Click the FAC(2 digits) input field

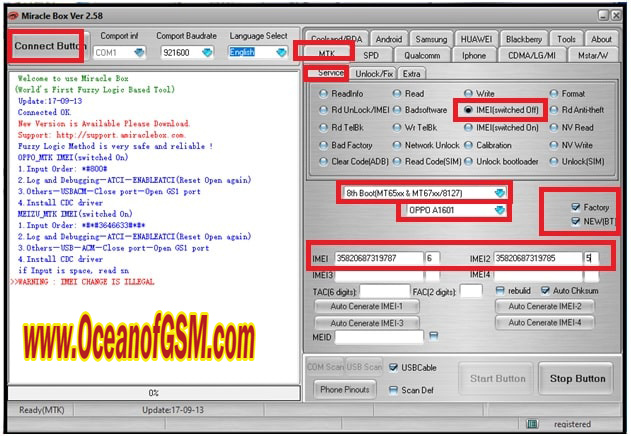[470, 291]
